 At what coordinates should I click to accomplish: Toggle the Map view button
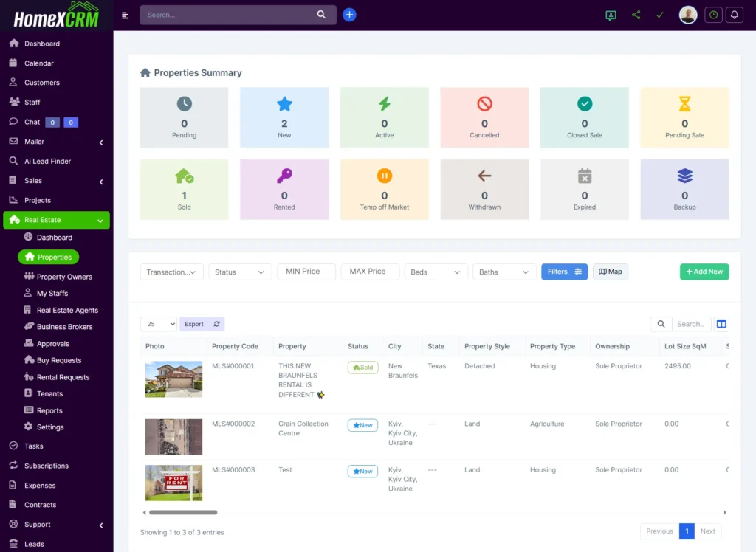[610, 272]
